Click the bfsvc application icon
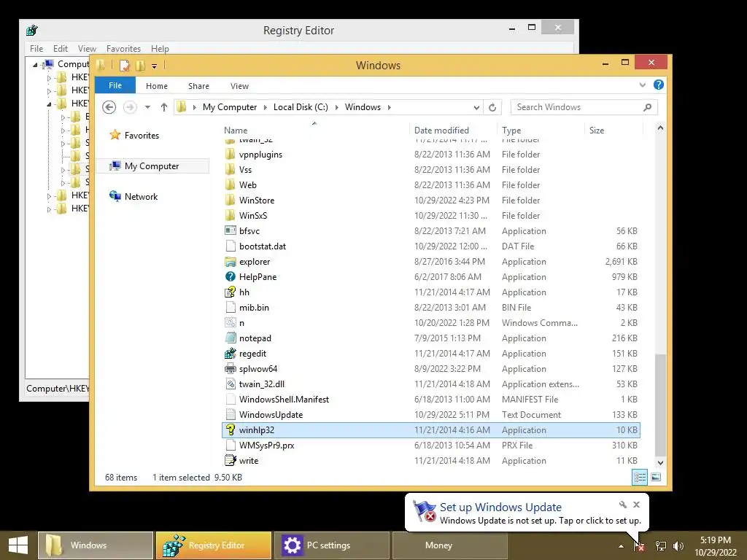 tap(230, 231)
